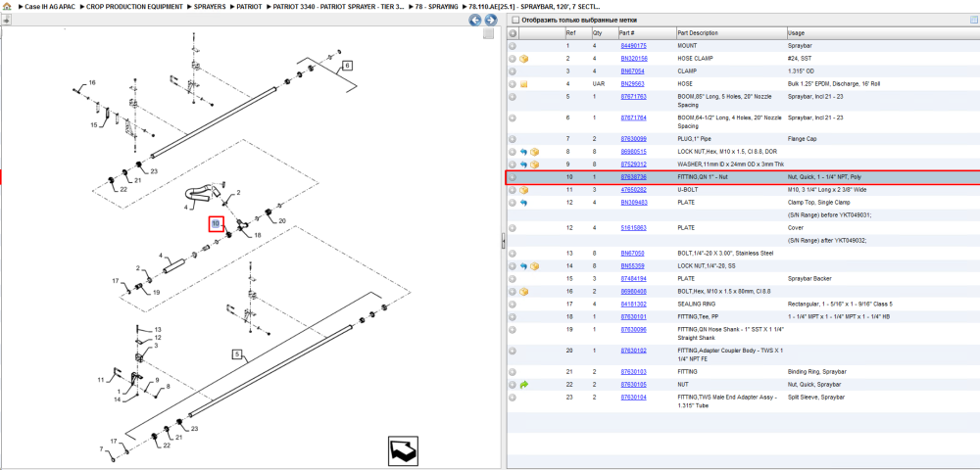Click 'CROP PRODUCTION EQUIPMENT' breadcrumb
The width and height of the screenshot is (980, 470).
[x=135, y=6]
